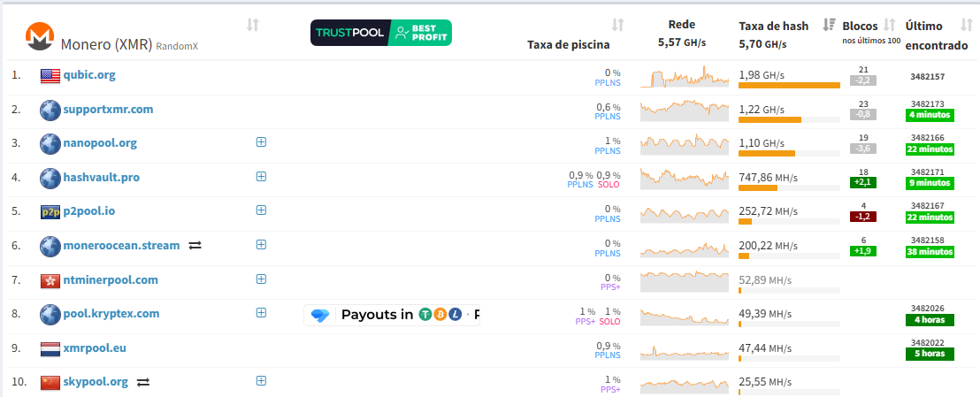980x397 pixels.
Task: Click the globe icon beside nanopool.org
Action: (x=50, y=144)
